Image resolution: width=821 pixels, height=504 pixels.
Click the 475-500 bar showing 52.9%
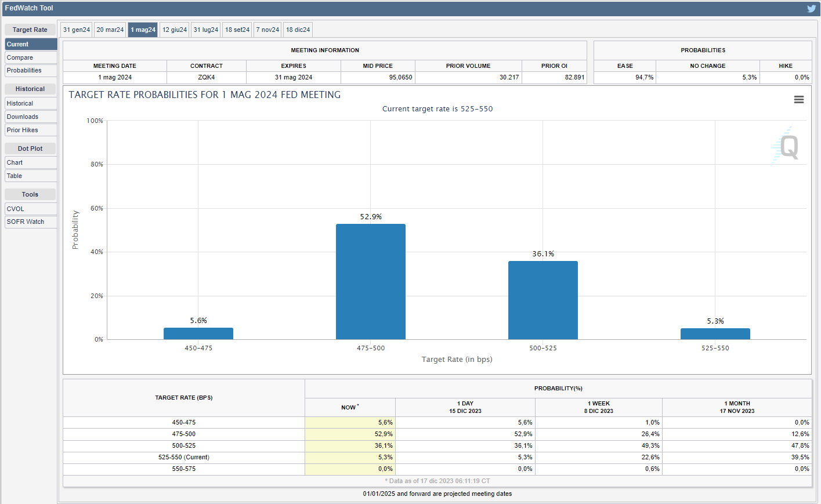coord(371,281)
